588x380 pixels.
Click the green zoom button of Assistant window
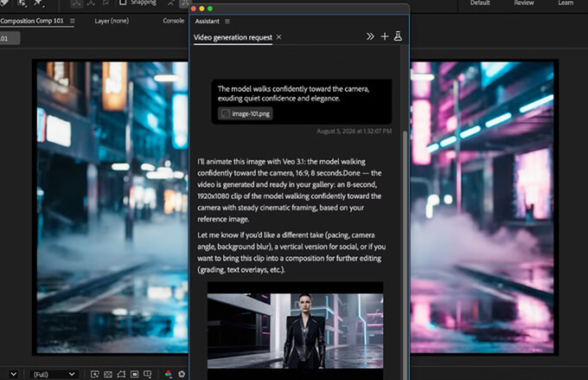pyautogui.click(x=210, y=9)
